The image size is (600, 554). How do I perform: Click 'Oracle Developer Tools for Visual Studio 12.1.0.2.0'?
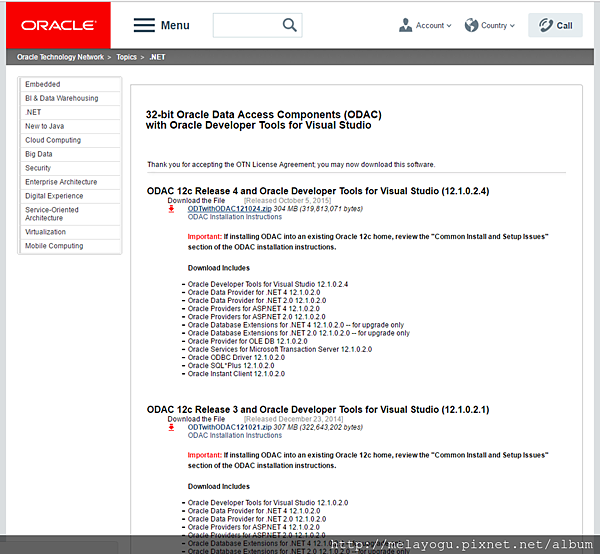coord(268,503)
